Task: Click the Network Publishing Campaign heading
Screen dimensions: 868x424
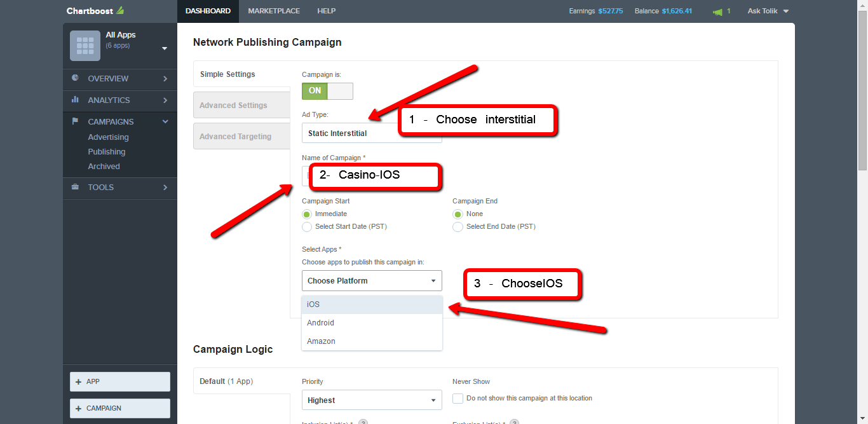Action: coord(268,43)
